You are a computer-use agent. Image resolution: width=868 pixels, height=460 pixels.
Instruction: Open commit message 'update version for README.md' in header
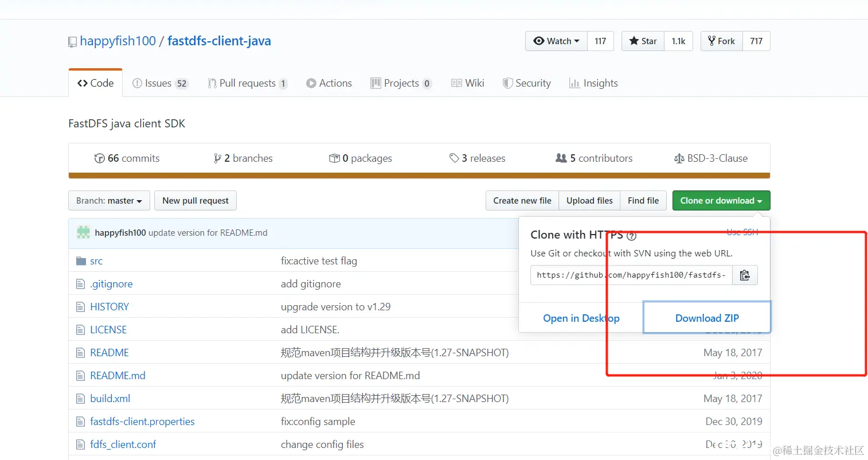[208, 233]
